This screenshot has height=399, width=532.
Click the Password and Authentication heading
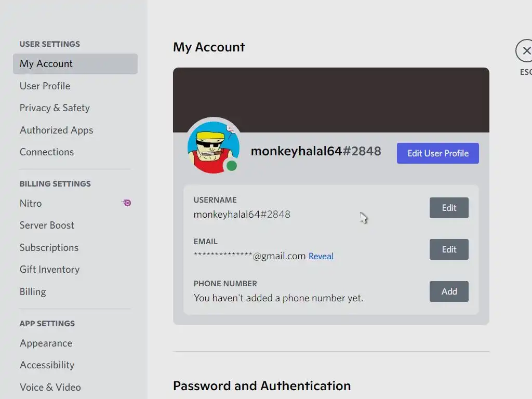[x=262, y=386]
